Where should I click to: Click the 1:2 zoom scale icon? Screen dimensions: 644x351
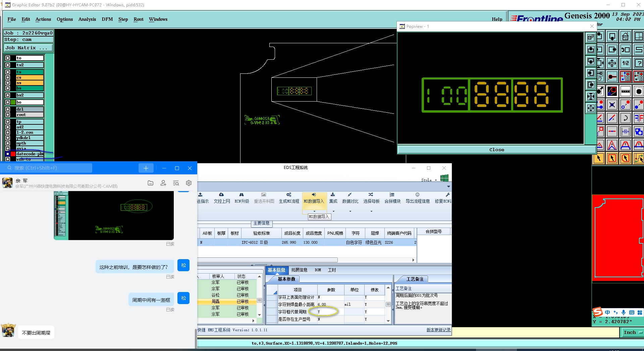pyautogui.click(x=625, y=63)
